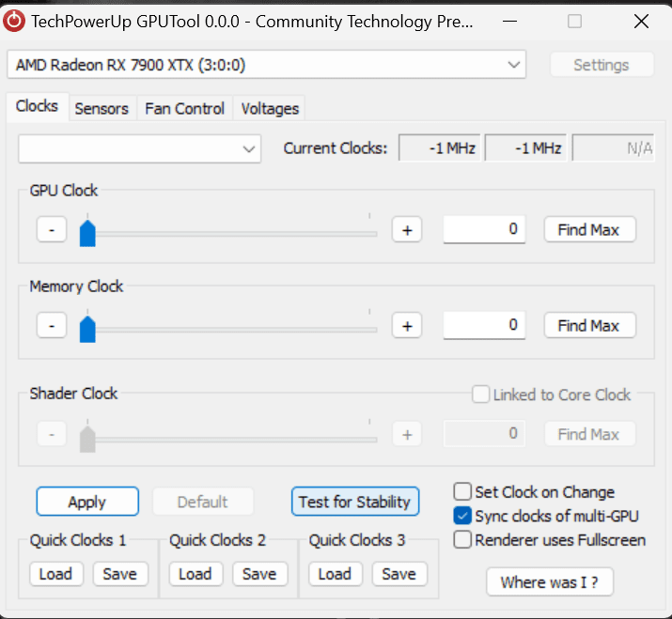Viewport: 672px width, 619px height.
Task: Switch to the Sensors tab
Action: point(102,108)
